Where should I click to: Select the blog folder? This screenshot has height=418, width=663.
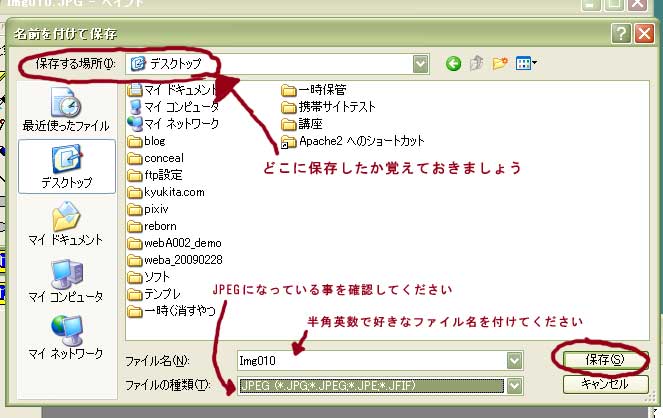(146, 141)
